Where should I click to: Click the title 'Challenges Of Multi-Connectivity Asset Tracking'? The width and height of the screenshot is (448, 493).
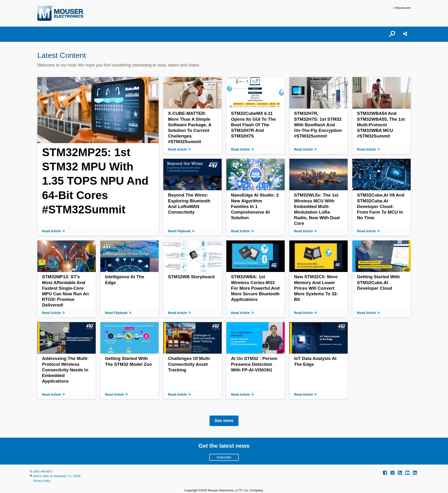coord(189,364)
